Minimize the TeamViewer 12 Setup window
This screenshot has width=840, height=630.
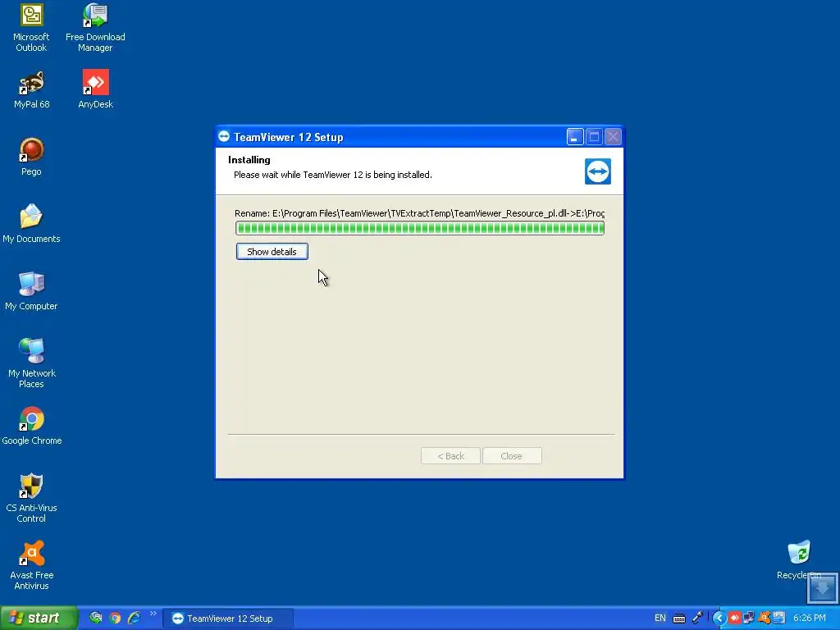pos(575,137)
